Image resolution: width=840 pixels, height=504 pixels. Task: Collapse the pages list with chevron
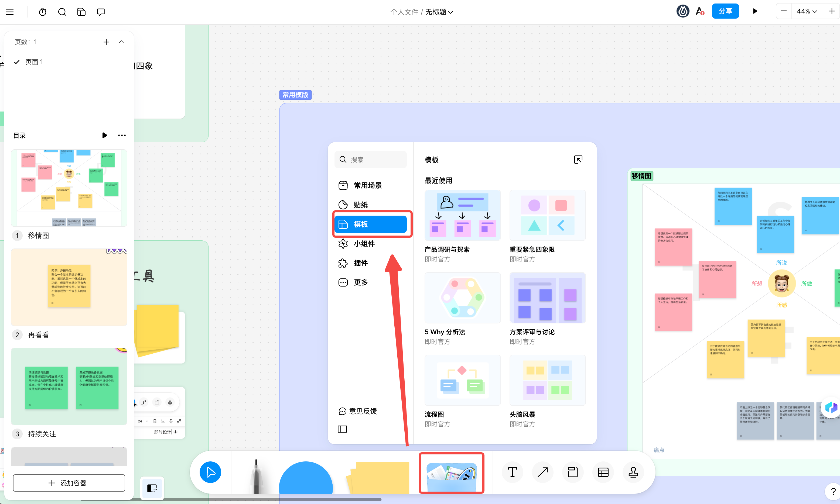coord(121,42)
